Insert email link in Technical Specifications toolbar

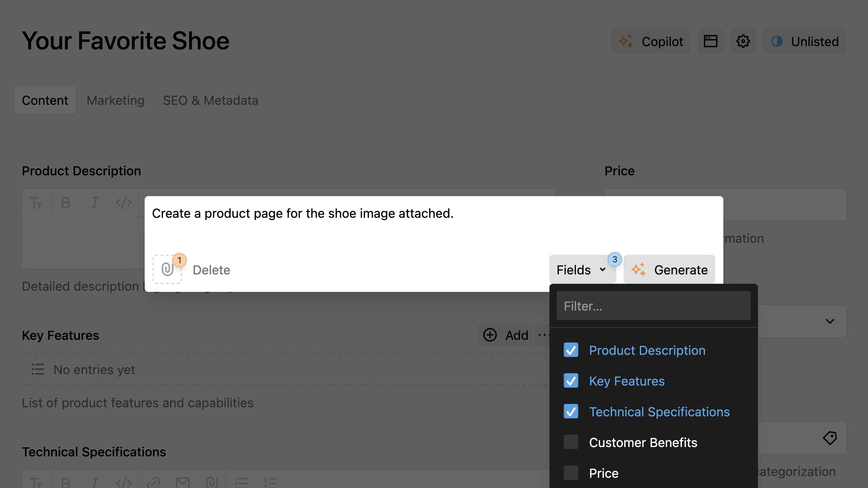(182, 483)
